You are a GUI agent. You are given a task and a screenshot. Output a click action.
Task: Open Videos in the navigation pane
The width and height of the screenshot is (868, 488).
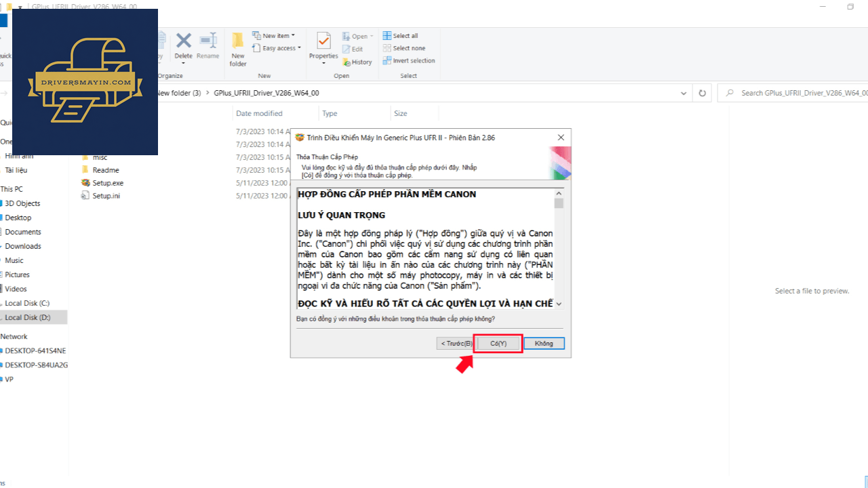(16, 289)
